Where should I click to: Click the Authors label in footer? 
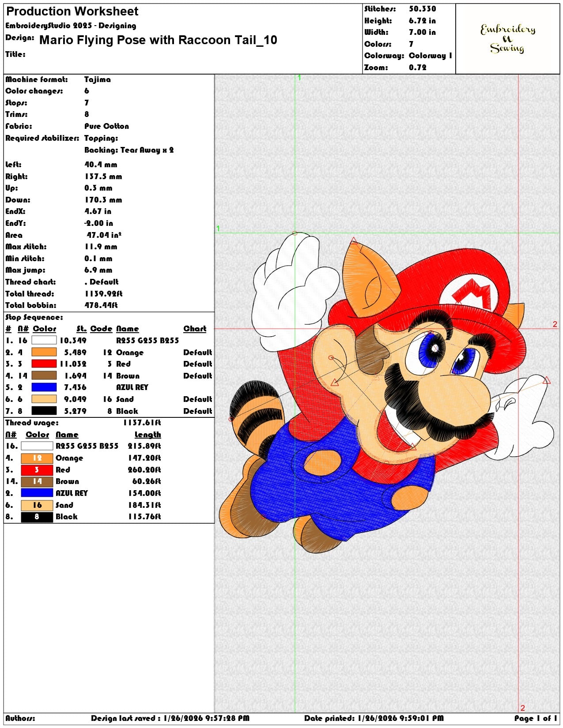click(20, 718)
